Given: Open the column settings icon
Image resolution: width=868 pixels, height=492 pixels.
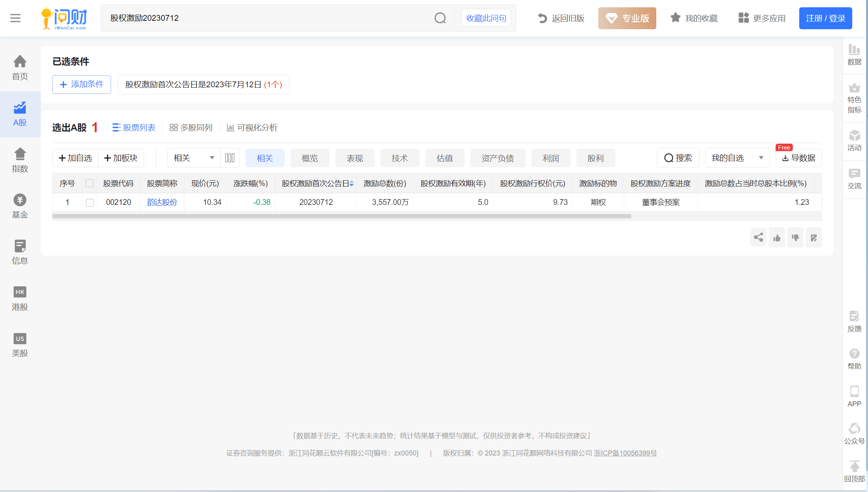Looking at the screenshot, I should [230, 158].
